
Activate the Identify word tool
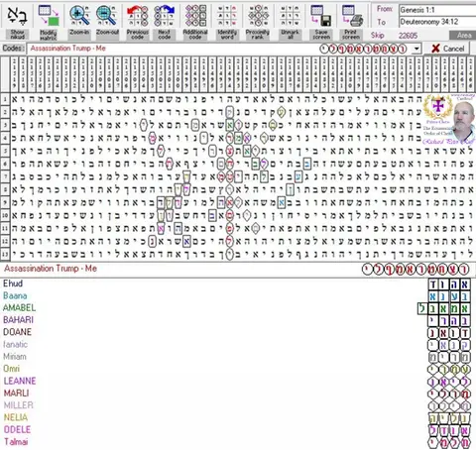227,21
